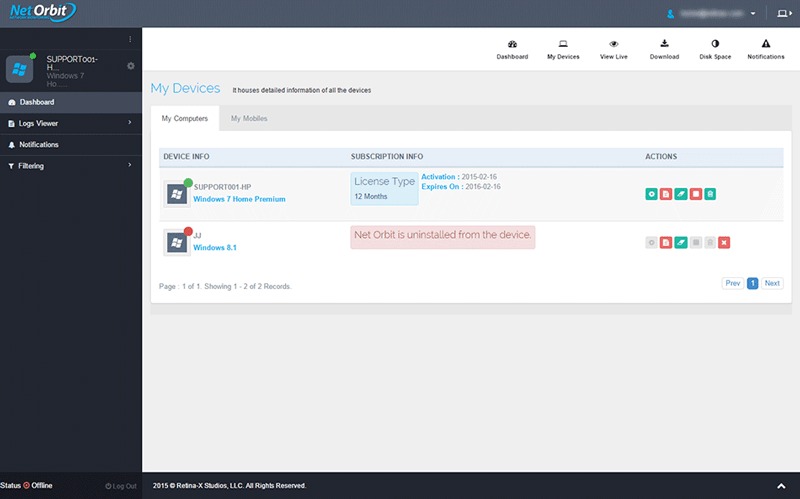Select Dashboard in the sidebar
Screen dimensions: 800x499
71,102
